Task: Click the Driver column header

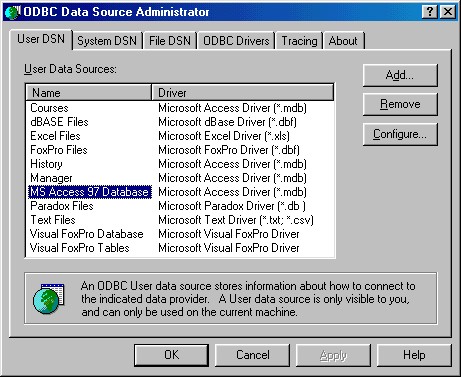Action: 242,93
